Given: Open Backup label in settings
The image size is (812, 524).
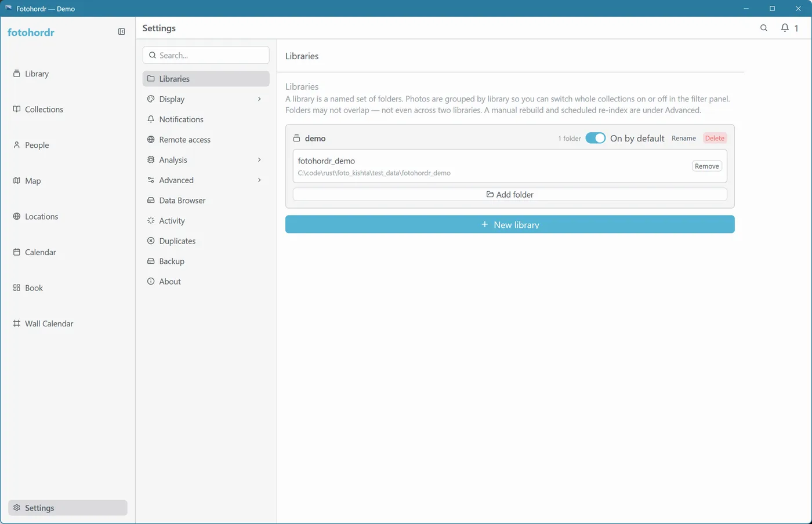Looking at the screenshot, I should 172,261.
